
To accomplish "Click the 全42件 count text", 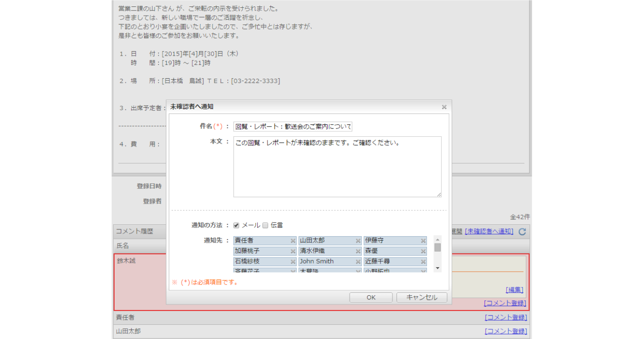I will (520, 216).
